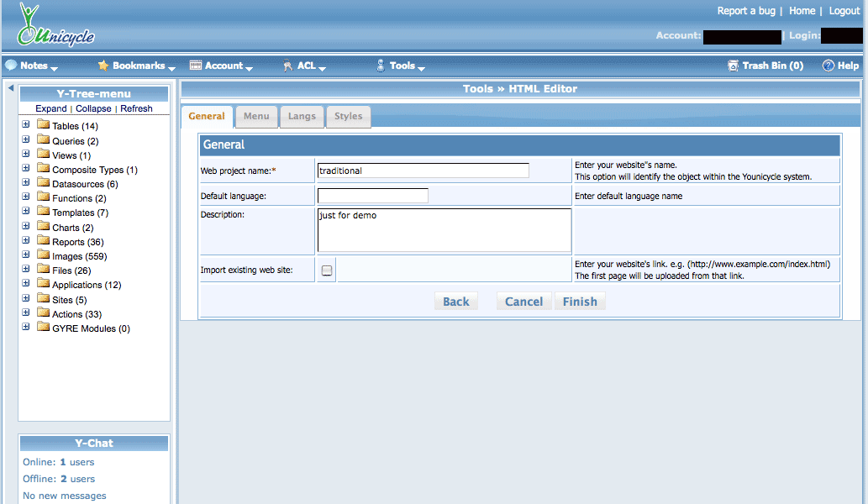Click the Description text area
Viewport: 868px width, 504px height.
pyautogui.click(x=444, y=230)
